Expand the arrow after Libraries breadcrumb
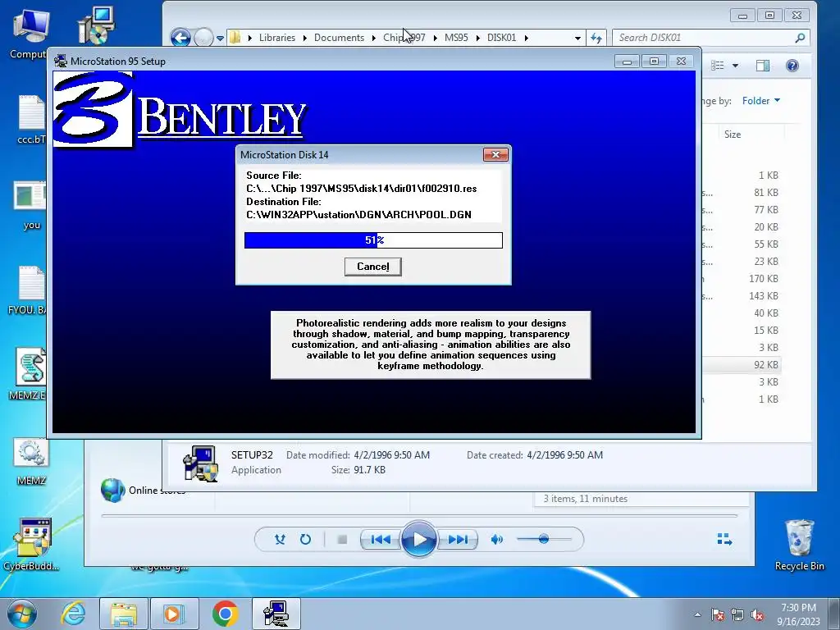840x630 pixels. 304,38
